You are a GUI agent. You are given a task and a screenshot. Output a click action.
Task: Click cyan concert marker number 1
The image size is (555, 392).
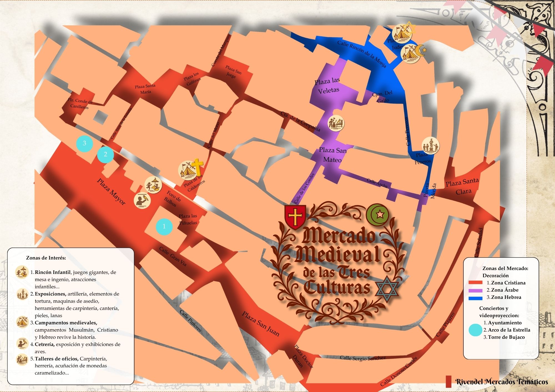[x=164, y=226]
